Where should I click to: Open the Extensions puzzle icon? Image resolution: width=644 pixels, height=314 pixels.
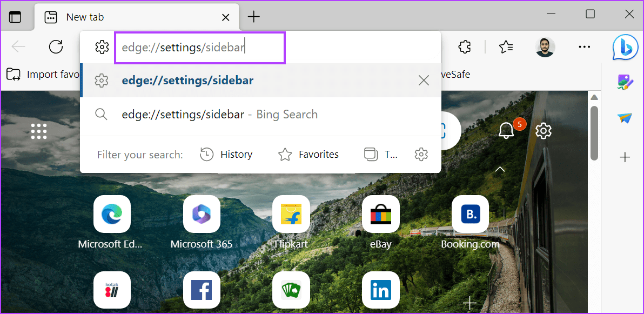(x=464, y=47)
